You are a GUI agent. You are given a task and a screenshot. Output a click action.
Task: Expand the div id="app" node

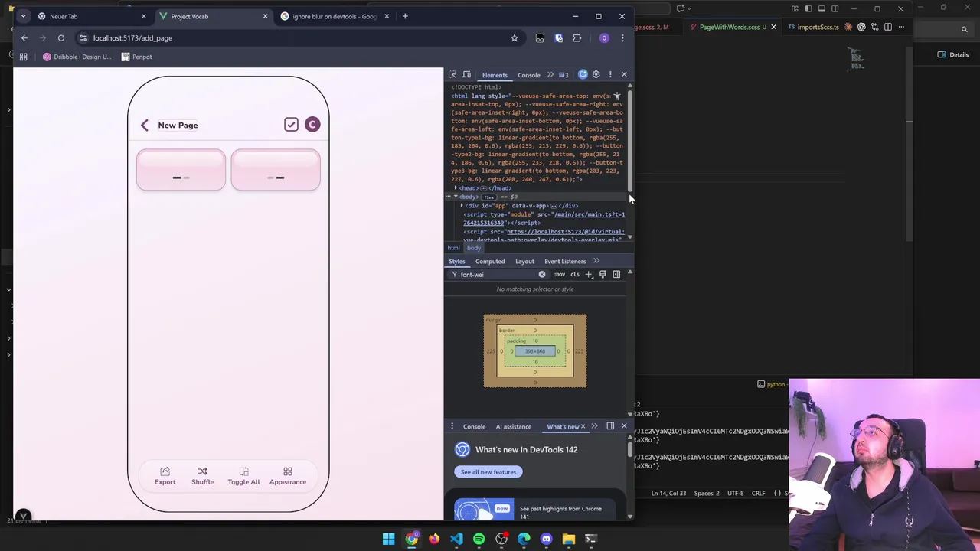(462, 206)
